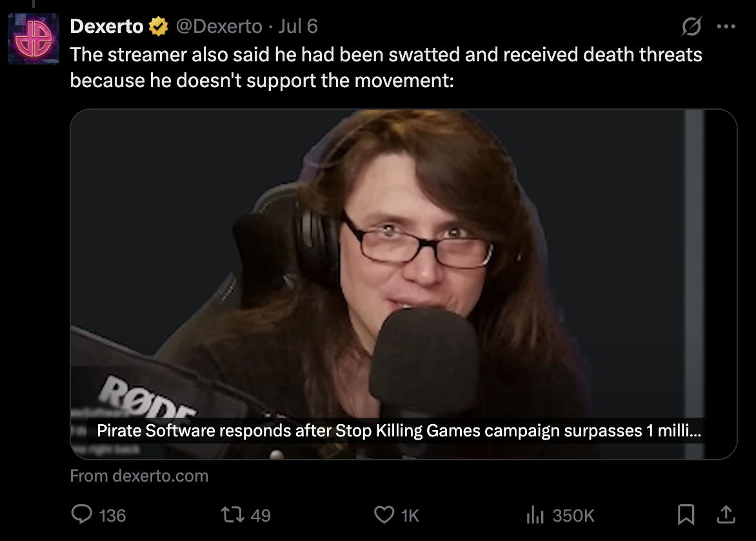This screenshot has width=756, height=541.
Task: Repost using the retweet arrows icon
Action: coord(232,515)
